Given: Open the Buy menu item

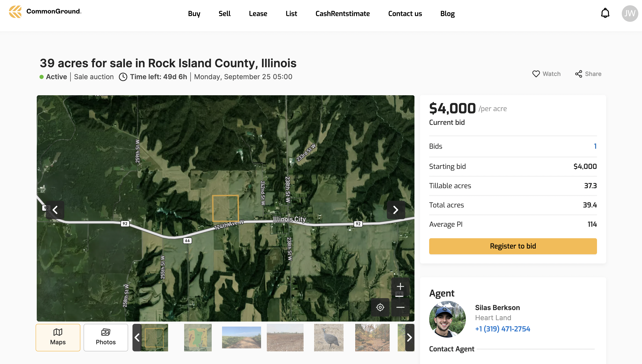Looking at the screenshot, I should click(x=194, y=14).
